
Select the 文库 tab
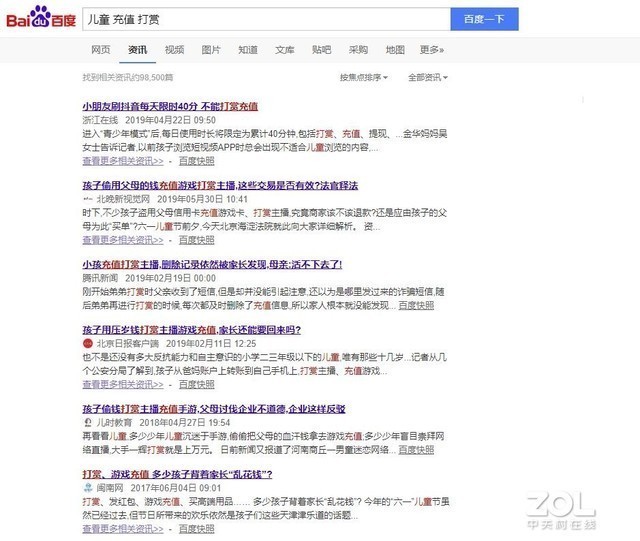tap(285, 49)
